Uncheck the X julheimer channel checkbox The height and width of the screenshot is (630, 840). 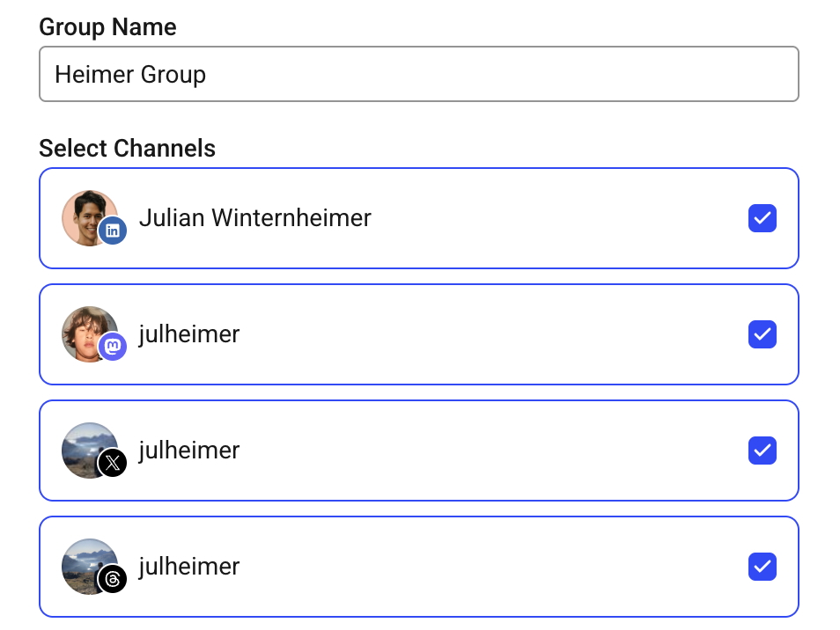point(763,451)
